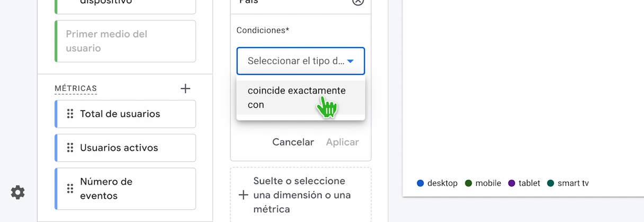
Task: Grab drag handle of Número de eventos
Action: tap(70, 189)
